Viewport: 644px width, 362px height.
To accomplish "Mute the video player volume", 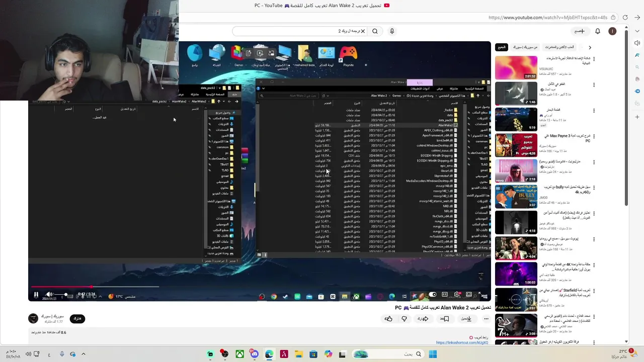I will tap(49, 295).
